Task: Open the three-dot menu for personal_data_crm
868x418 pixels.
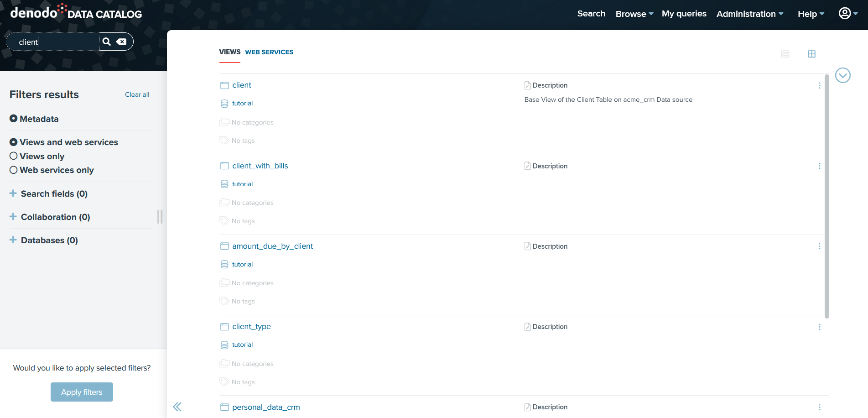Action: tap(819, 407)
